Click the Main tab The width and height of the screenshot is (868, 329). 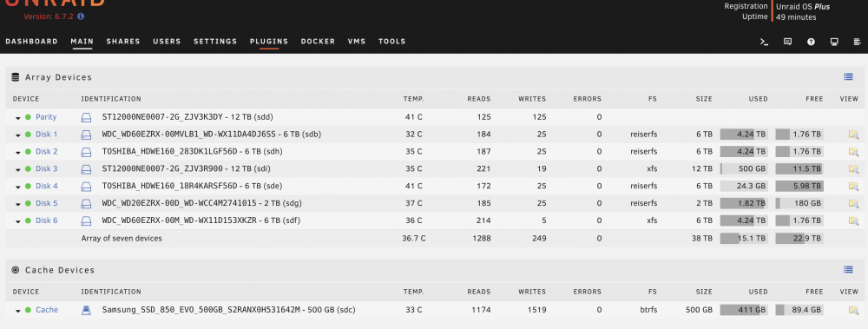(82, 42)
